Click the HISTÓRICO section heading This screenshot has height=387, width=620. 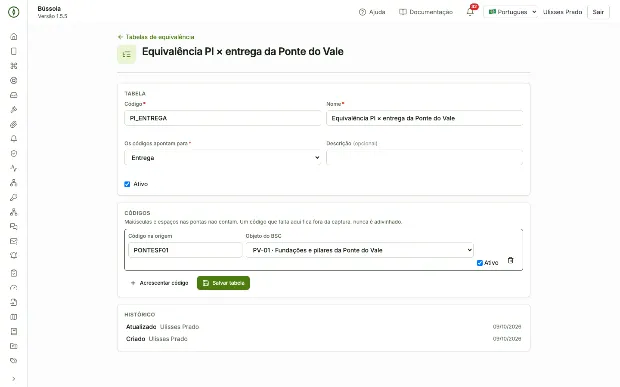click(140, 315)
